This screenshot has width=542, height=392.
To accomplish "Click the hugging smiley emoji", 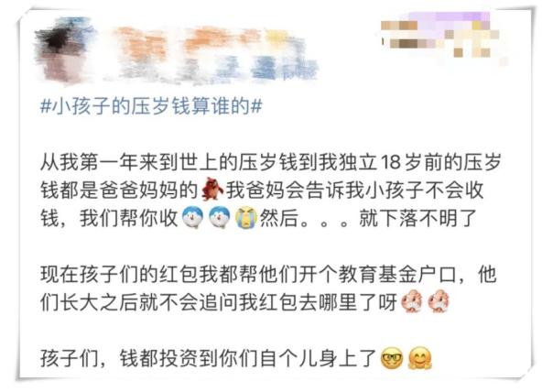I will click(x=419, y=358).
